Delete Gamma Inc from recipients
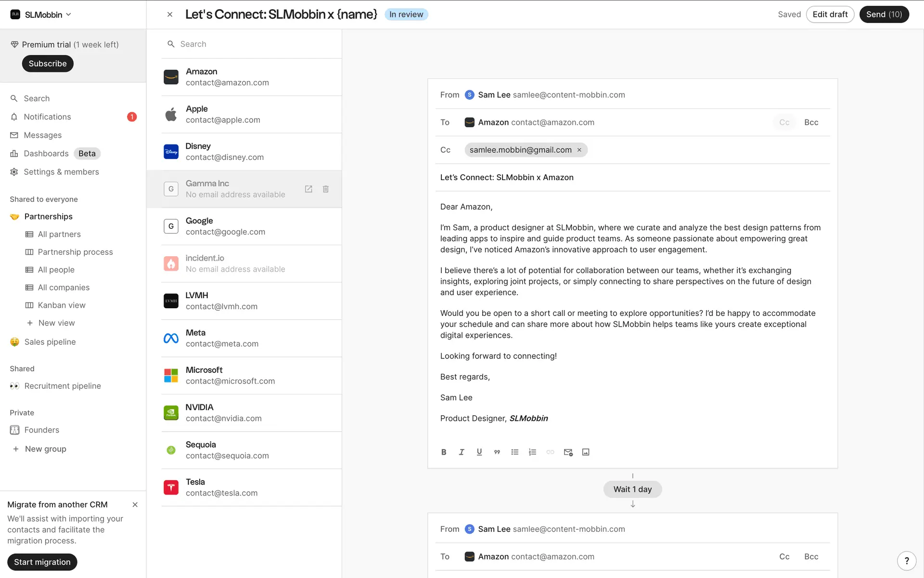The image size is (924, 578). (x=326, y=189)
